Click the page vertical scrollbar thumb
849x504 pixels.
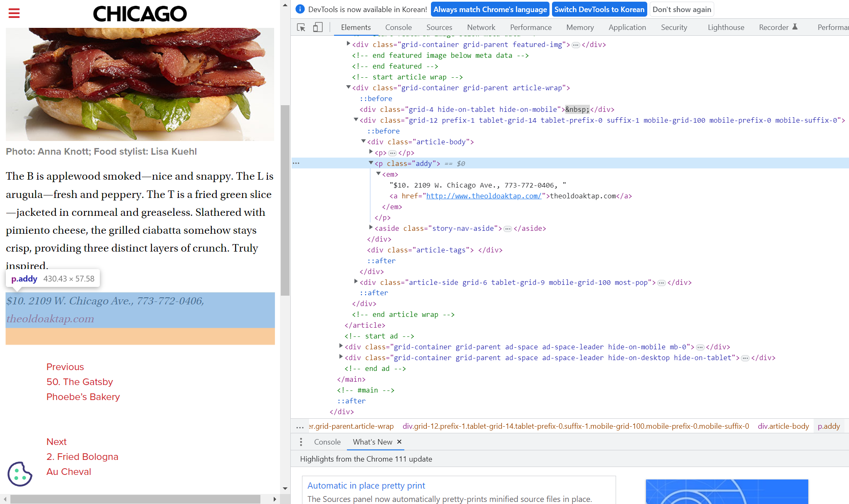pyautogui.click(x=285, y=200)
